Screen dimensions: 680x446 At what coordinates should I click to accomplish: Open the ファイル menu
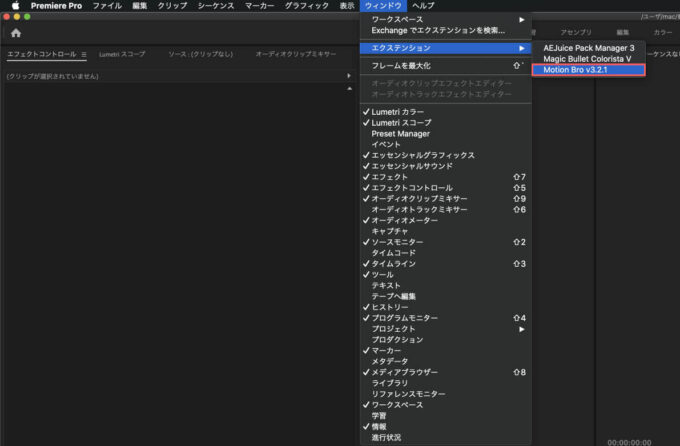tap(107, 6)
